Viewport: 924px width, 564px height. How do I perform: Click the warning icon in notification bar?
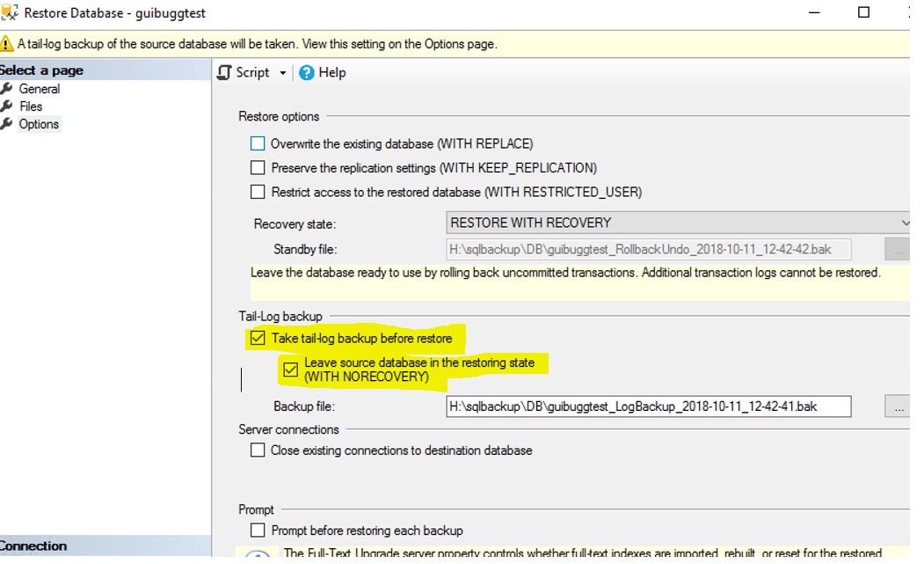pyautogui.click(x=7, y=44)
